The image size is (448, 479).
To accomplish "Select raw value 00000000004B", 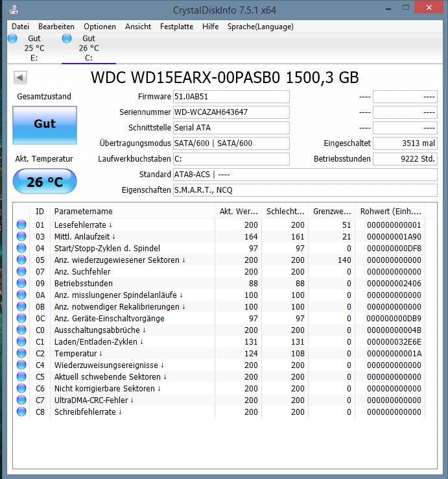I will 394,330.
